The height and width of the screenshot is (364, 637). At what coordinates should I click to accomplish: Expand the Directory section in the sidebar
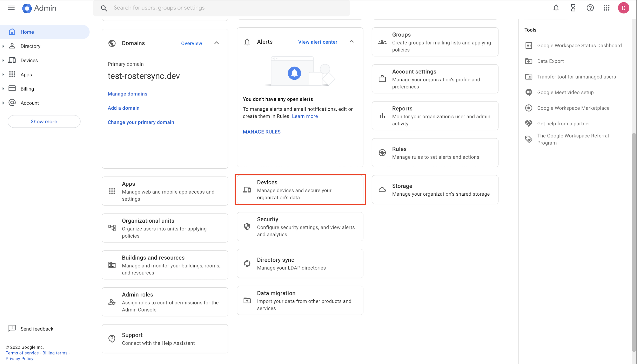pyautogui.click(x=4, y=46)
